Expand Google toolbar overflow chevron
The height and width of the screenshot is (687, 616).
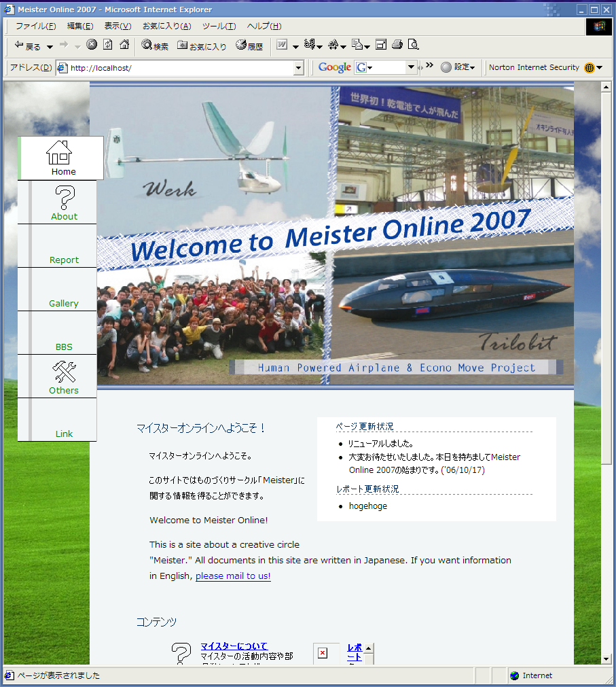click(x=429, y=65)
